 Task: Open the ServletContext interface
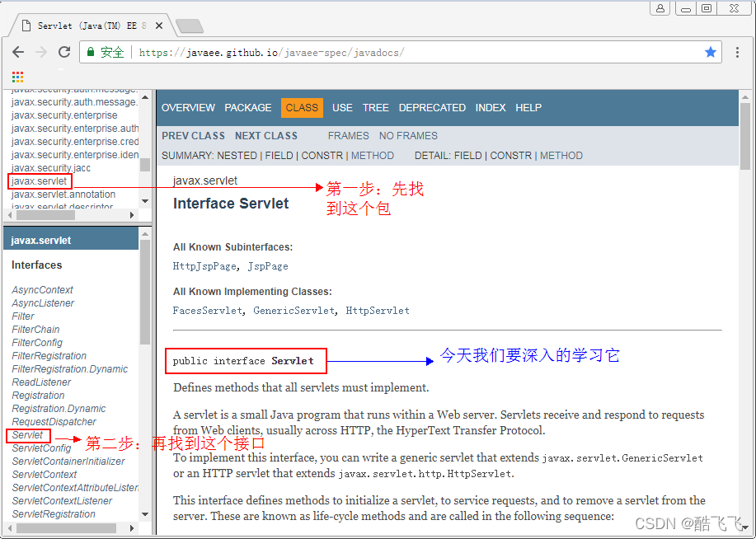[x=45, y=475]
